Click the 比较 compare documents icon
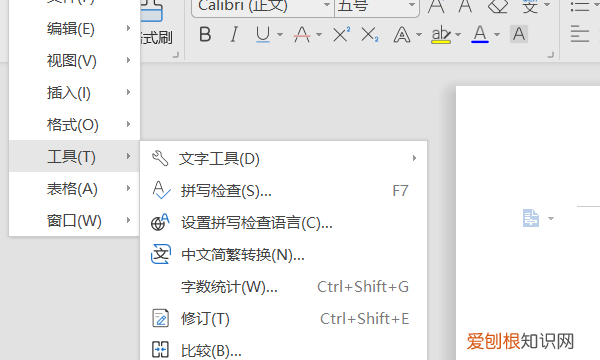600x360 pixels. tap(160, 349)
